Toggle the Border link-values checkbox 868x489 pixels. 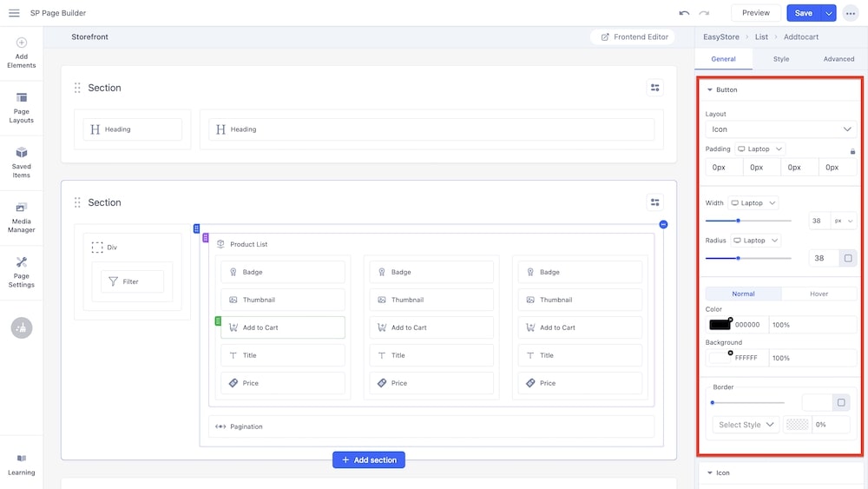pyautogui.click(x=841, y=402)
